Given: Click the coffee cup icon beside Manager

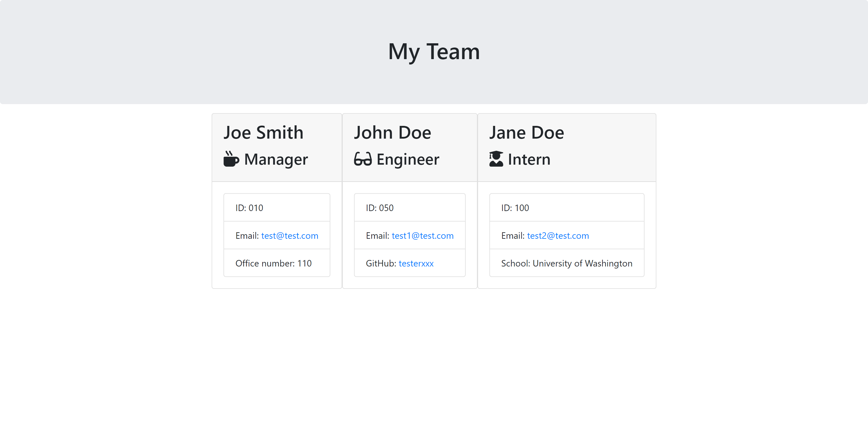Looking at the screenshot, I should [231, 159].
